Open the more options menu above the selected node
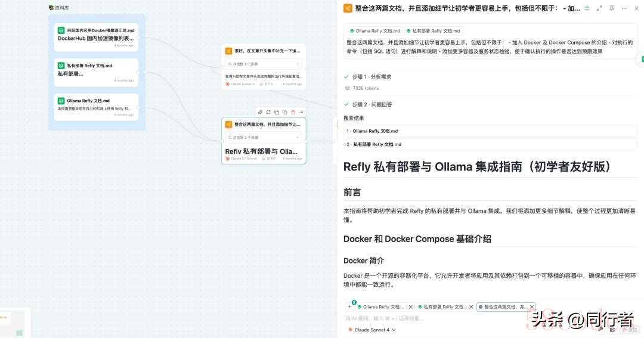644x338 pixels. [x=301, y=112]
